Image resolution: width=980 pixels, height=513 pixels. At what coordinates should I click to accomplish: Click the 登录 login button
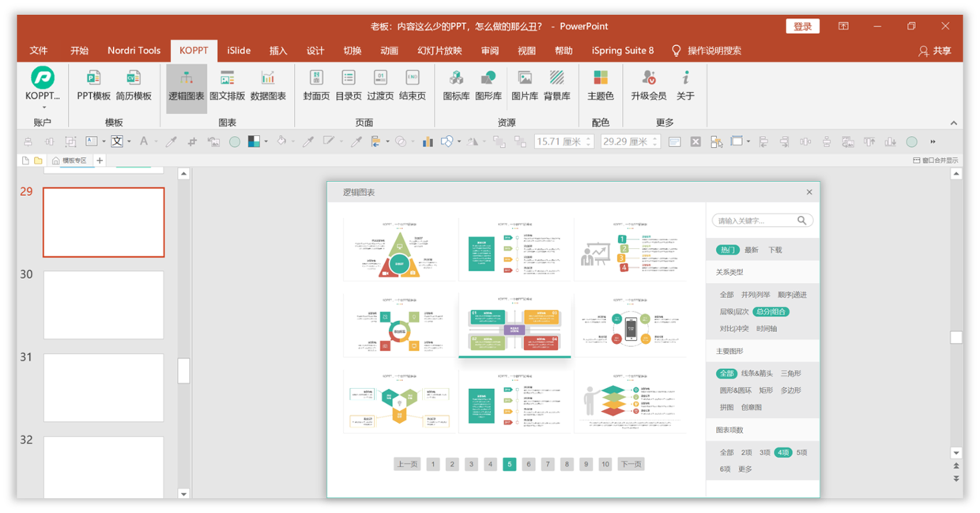point(803,26)
